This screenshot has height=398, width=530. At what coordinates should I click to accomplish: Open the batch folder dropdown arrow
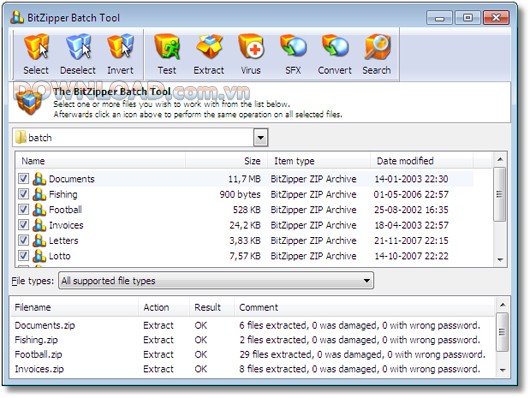(x=261, y=137)
